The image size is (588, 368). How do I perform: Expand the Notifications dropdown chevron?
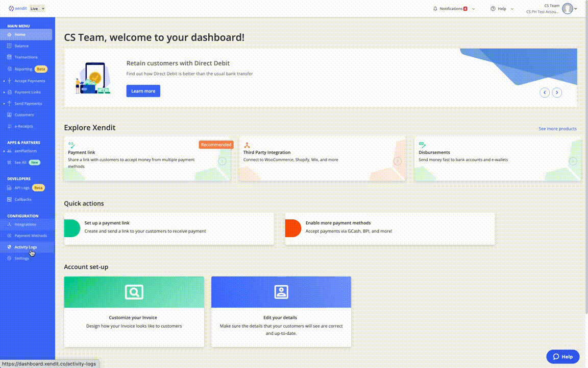(473, 9)
